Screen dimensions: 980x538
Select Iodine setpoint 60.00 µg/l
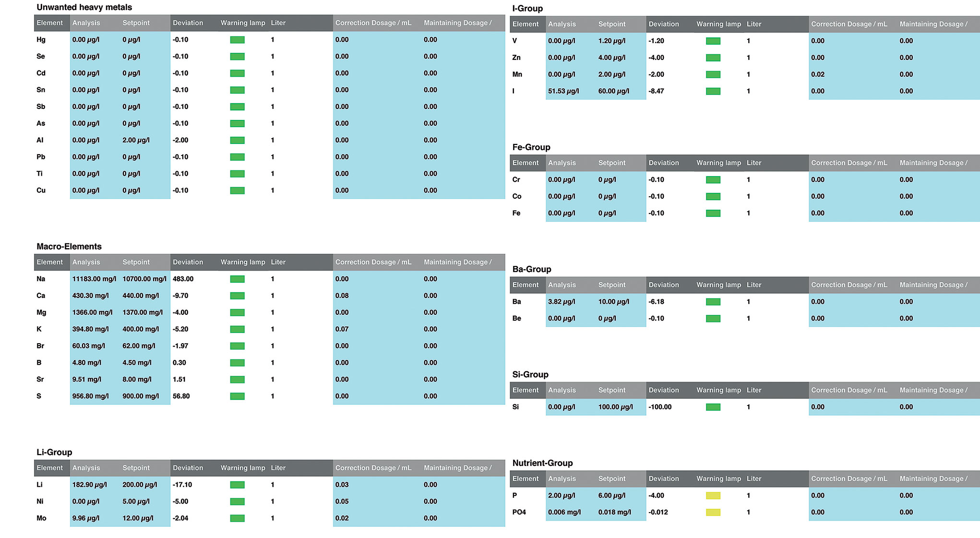614,91
